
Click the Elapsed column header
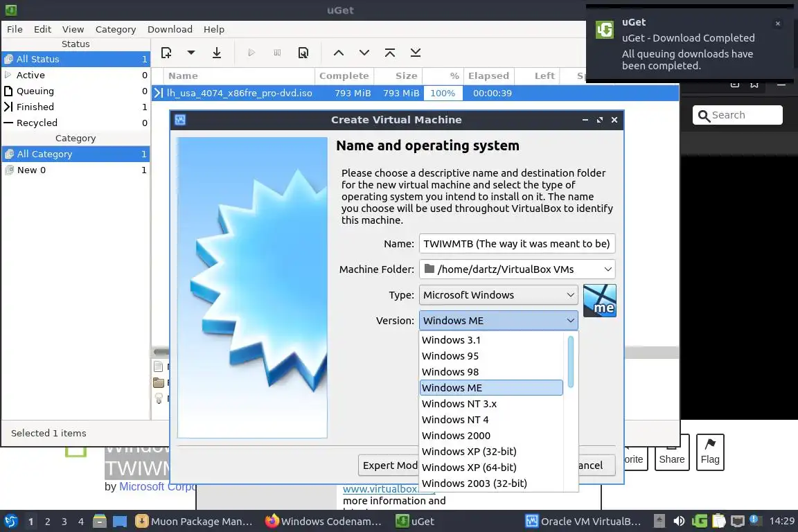(488, 76)
